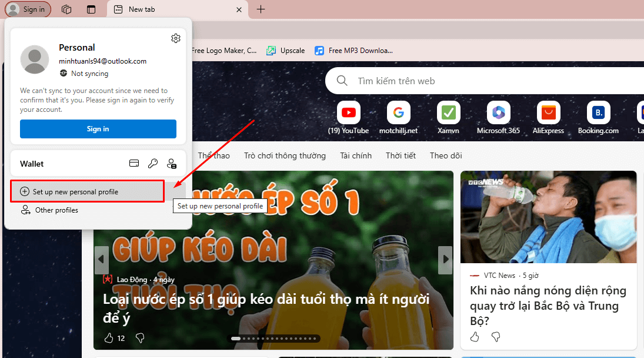
Task: Open the tab actions menu icon
Action: pos(91,9)
